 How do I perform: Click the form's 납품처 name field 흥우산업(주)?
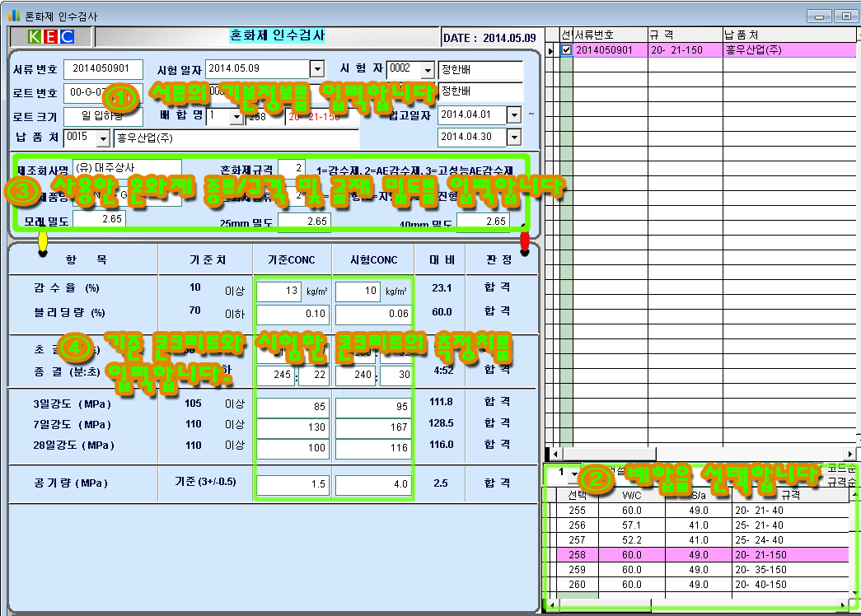(x=236, y=138)
